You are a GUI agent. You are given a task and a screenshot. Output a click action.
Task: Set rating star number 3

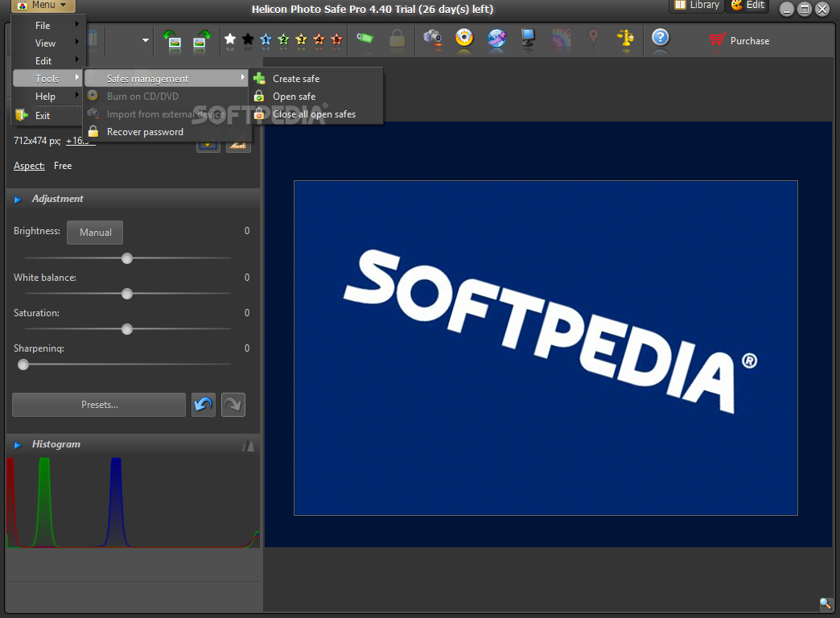tap(301, 39)
